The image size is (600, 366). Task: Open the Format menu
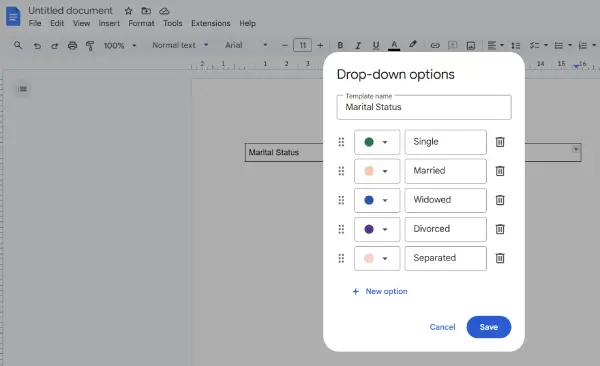pyautogui.click(x=141, y=23)
